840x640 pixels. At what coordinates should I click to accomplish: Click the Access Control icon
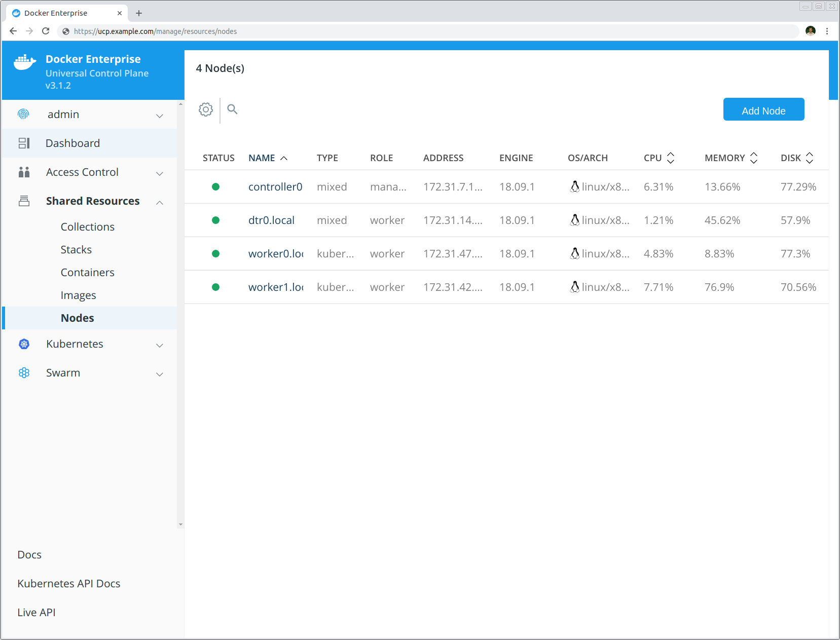click(x=24, y=172)
